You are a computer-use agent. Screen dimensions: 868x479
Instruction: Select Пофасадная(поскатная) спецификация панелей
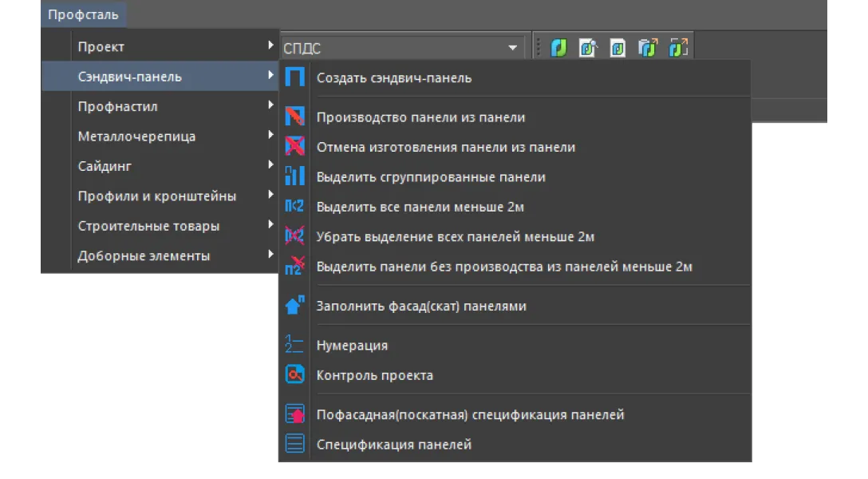tap(470, 414)
